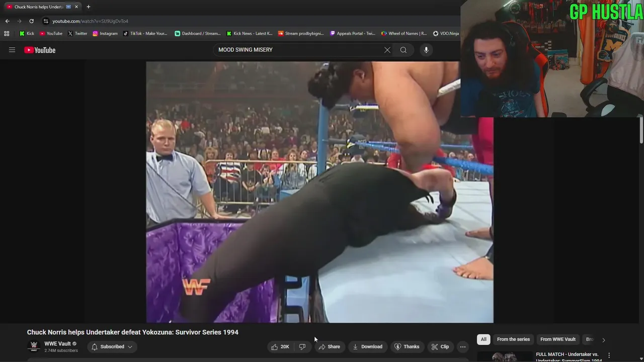The width and height of the screenshot is (644, 362).
Task: Select the All filter chip
Action: click(x=484, y=339)
